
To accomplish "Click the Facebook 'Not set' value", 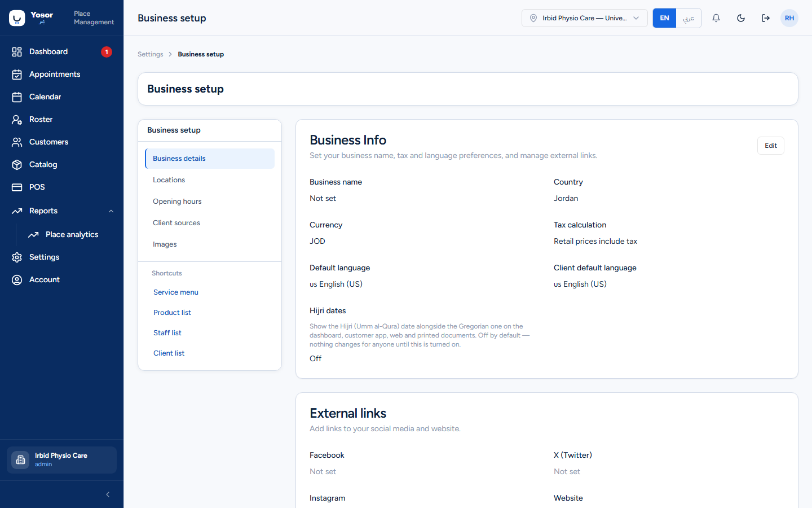I will click(x=323, y=472).
